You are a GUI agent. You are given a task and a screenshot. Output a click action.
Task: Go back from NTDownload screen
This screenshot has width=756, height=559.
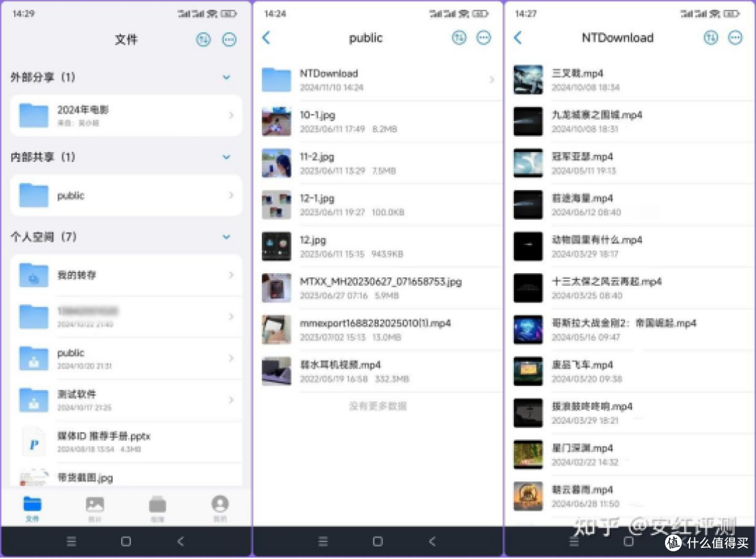click(x=518, y=38)
